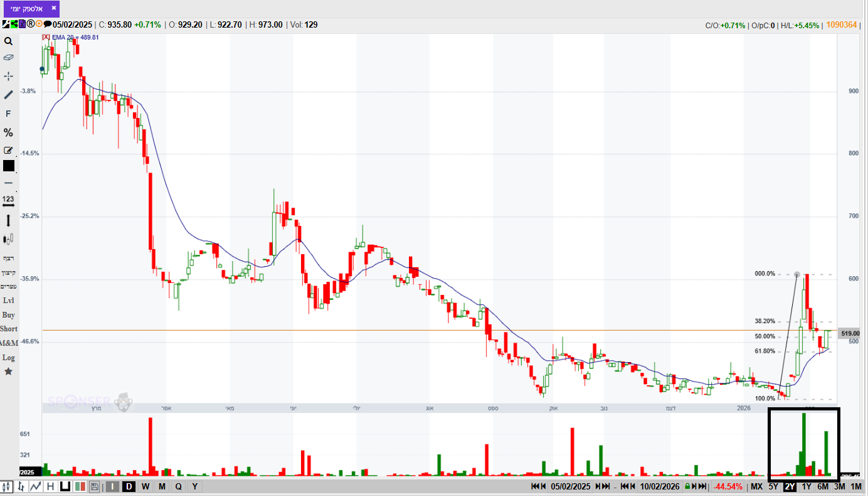Viewport: 868px width, 497px height.
Task: Open the M&M sidebar option
Action: [9, 343]
